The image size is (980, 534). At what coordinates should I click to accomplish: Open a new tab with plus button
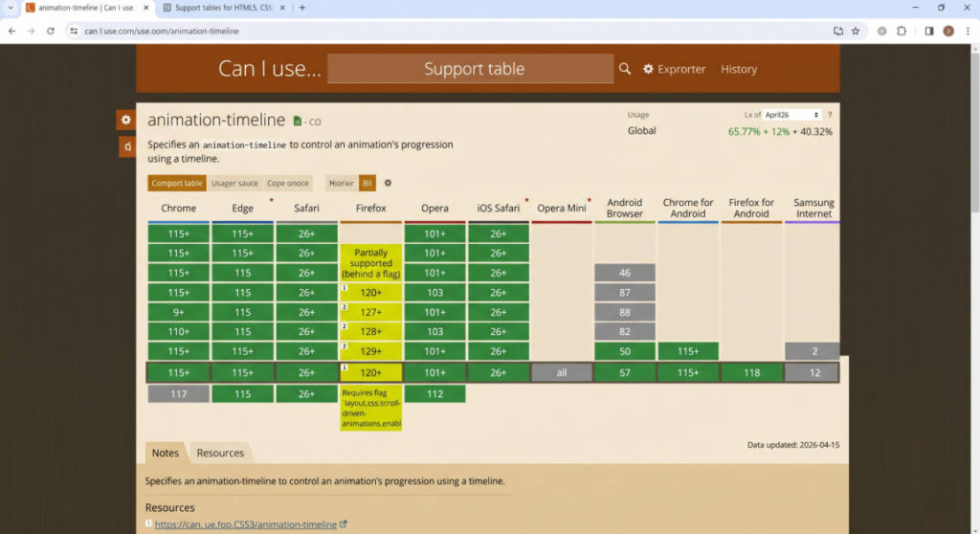click(x=302, y=8)
